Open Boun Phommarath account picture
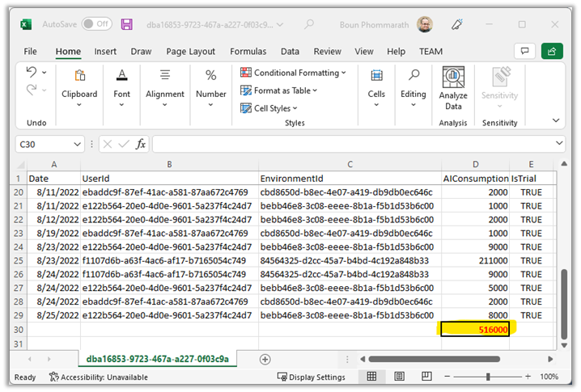This screenshot has width=581, height=392. pos(425,24)
